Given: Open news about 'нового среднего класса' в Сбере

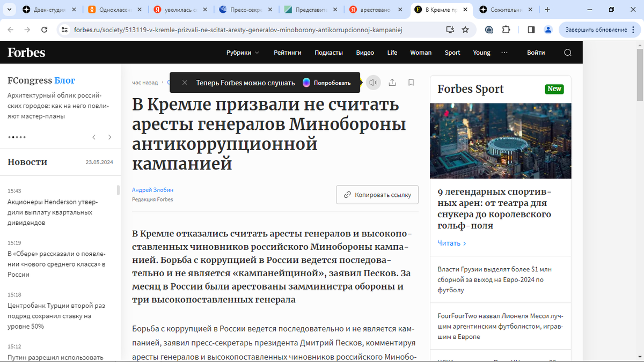Looking at the screenshot, I should coord(56,264).
